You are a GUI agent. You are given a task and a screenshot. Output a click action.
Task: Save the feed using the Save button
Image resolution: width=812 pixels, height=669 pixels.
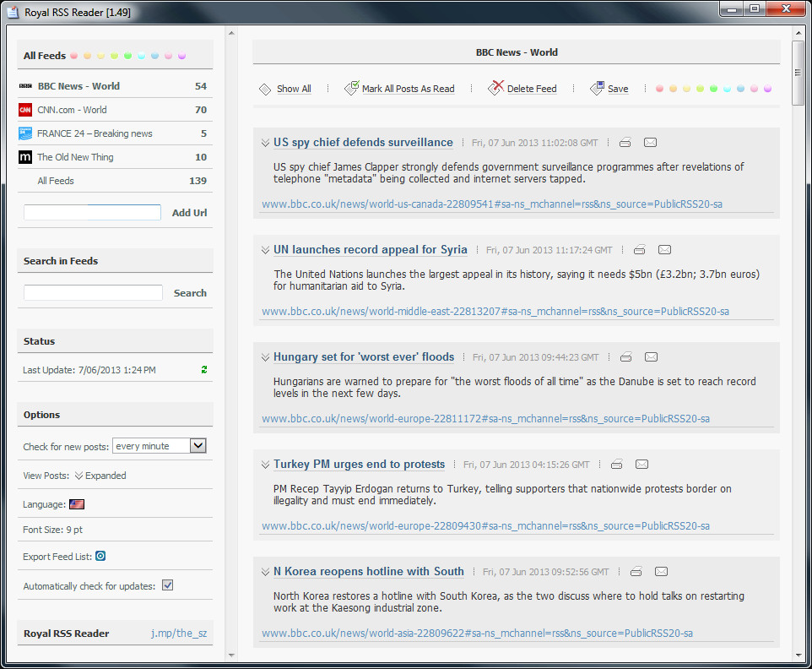tap(609, 89)
